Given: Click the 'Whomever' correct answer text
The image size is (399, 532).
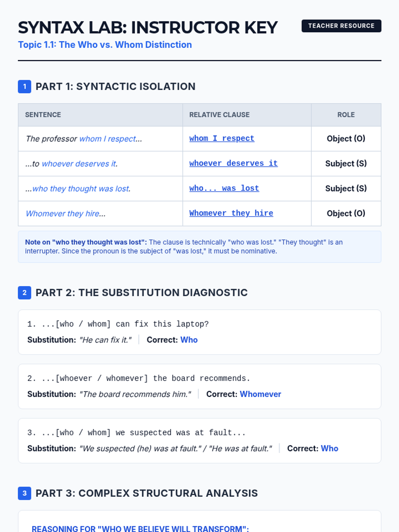Looking at the screenshot, I should click(260, 394).
